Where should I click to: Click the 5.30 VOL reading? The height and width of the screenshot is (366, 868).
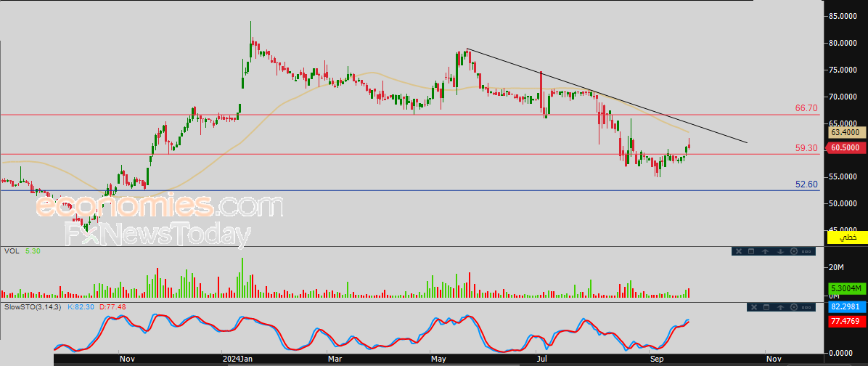click(32, 251)
